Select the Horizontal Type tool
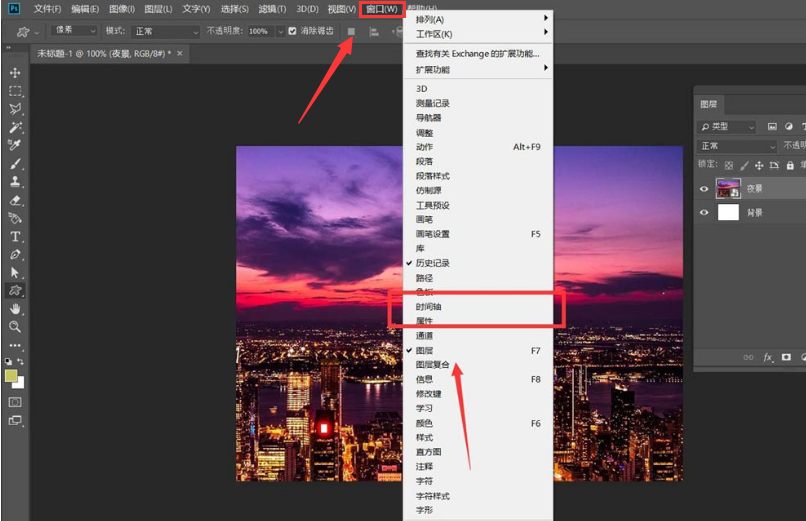The image size is (806, 521). [x=15, y=237]
